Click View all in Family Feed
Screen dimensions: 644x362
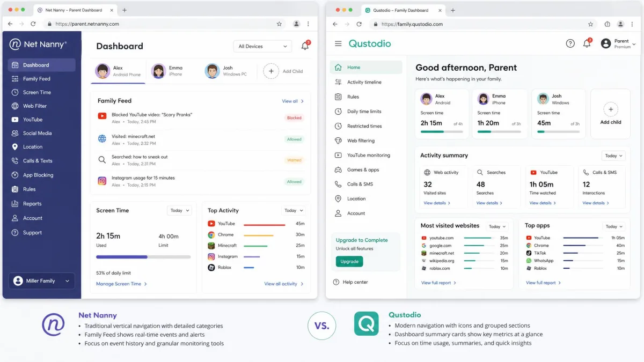click(292, 101)
